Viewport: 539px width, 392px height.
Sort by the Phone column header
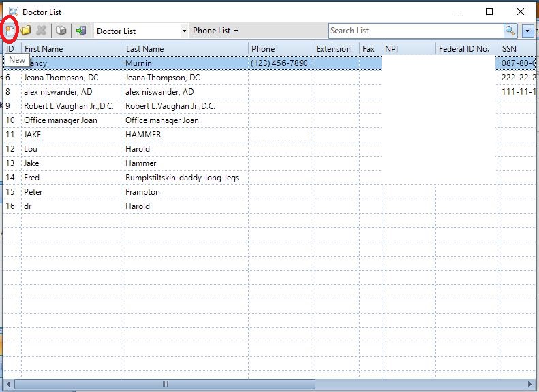point(281,49)
